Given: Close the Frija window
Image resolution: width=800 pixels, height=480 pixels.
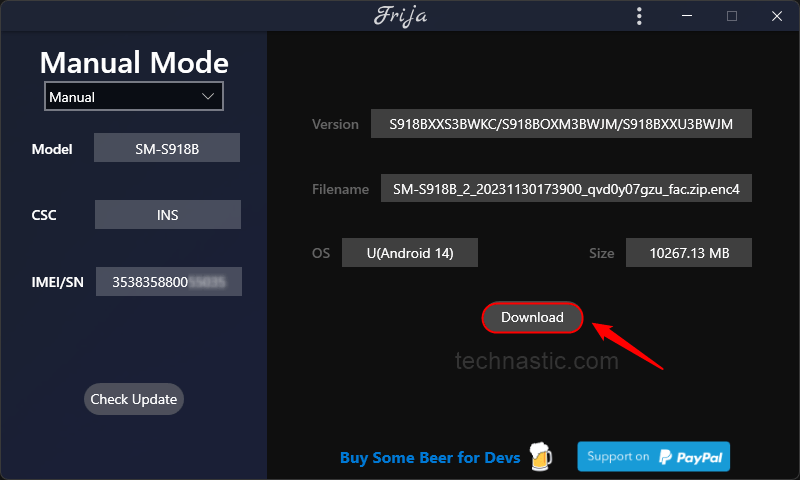Looking at the screenshot, I should coord(777,16).
